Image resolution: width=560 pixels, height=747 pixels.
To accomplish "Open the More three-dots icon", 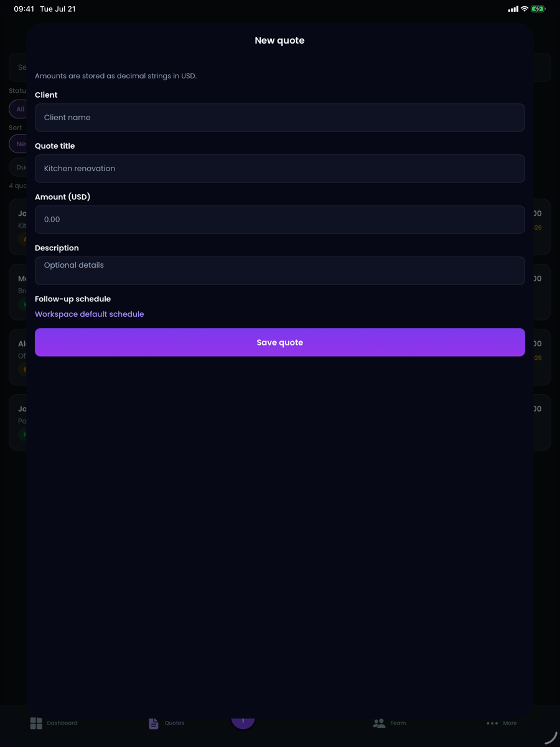I will tap(492, 723).
